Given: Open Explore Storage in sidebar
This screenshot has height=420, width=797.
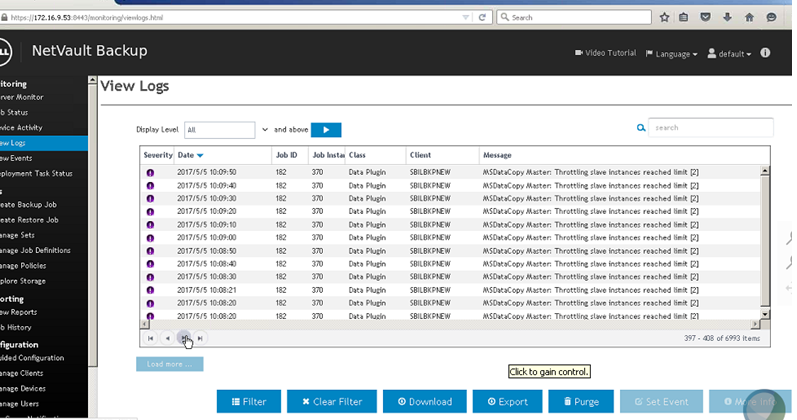Looking at the screenshot, I should click(23, 281).
